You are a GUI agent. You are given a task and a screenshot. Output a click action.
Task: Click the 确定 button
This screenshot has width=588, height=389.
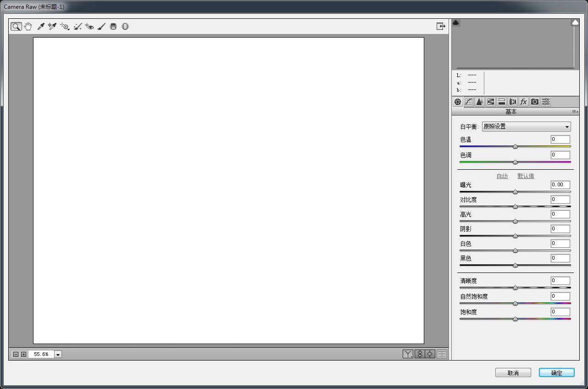557,373
